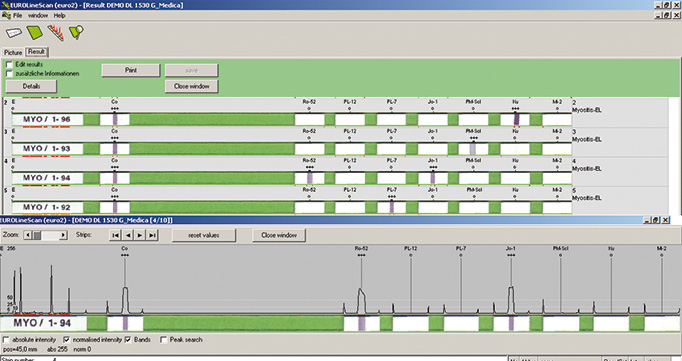Advance to the next strip
The height and width of the screenshot is (361, 682).
point(140,235)
